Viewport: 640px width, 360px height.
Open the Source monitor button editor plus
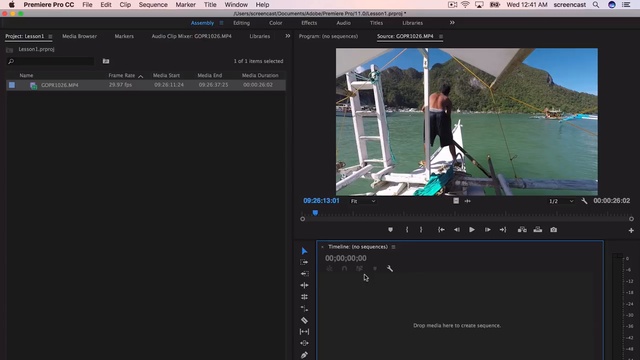coord(631,231)
